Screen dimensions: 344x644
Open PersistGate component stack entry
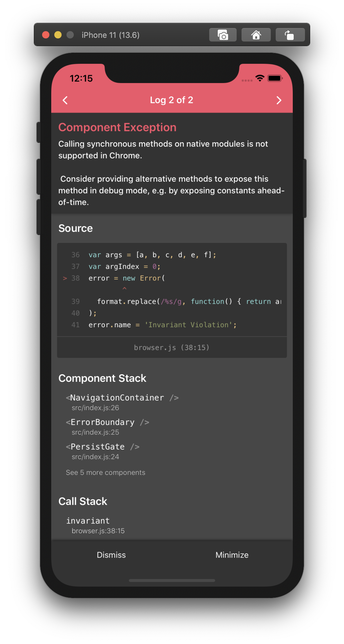point(102,451)
